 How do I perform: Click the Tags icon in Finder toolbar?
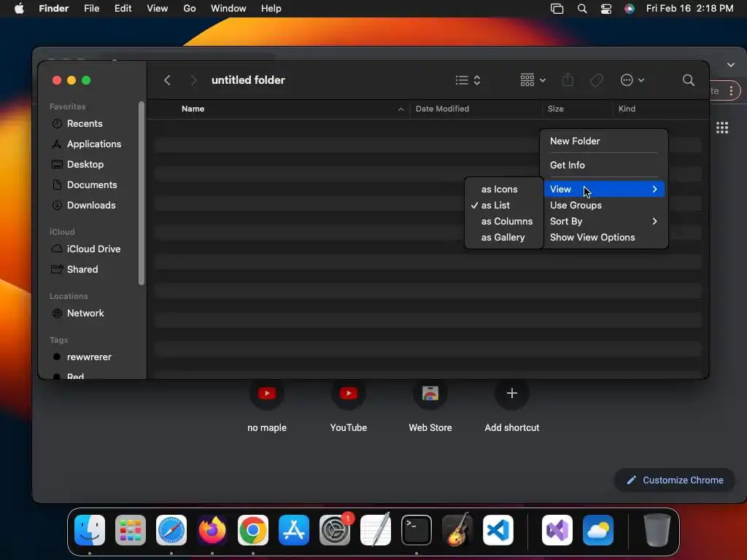[x=596, y=80]
